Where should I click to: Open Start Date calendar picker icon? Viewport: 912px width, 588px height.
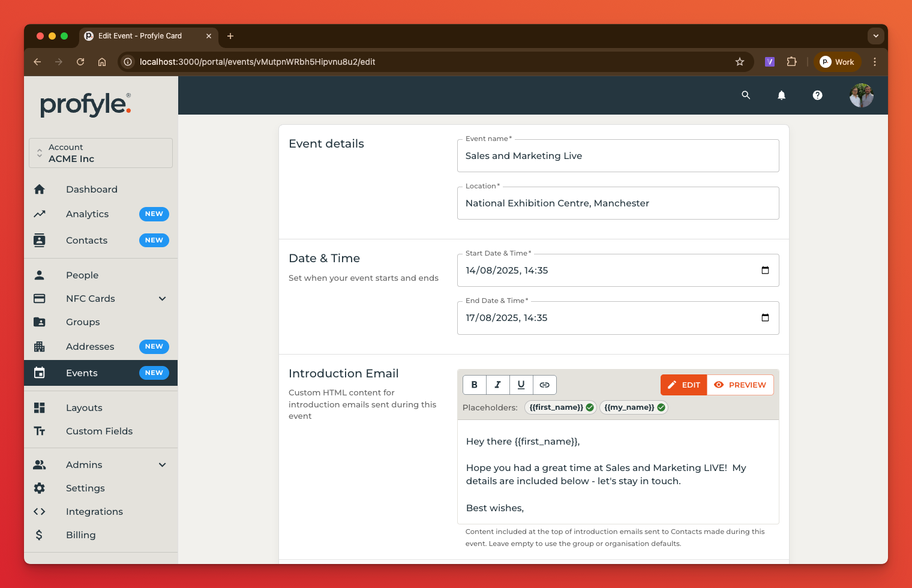point(765,270)
